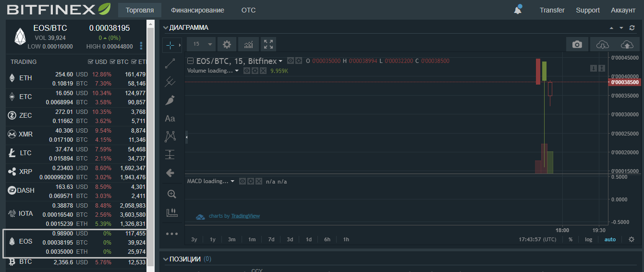Toggle fullscreen chart mode
This screenshot has height=272, width=644.
(268, 44)
